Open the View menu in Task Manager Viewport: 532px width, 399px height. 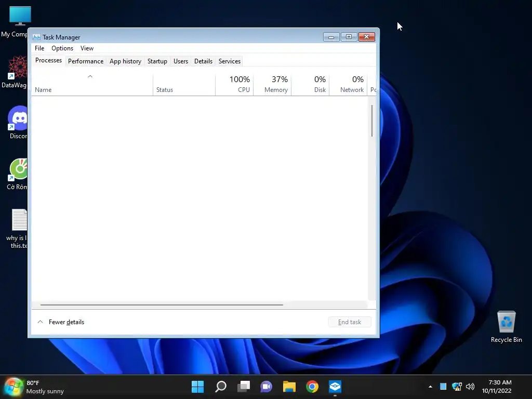[87, 48]
